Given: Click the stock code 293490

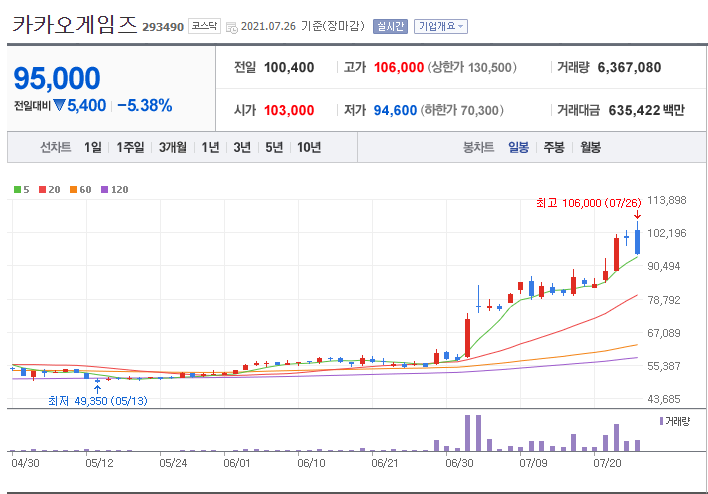Looking at the screenshot, I should pyautogui.click(x=163, y=28).
